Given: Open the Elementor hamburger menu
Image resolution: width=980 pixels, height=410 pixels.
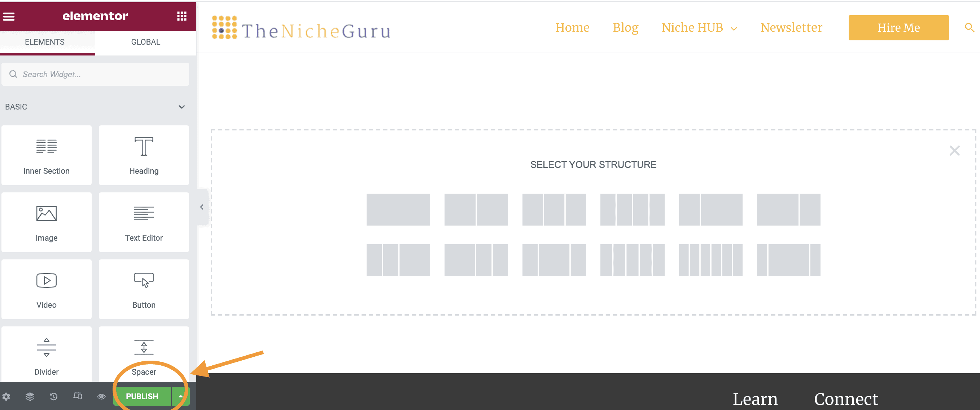Looking at the screenshot, I should (9, 16).
